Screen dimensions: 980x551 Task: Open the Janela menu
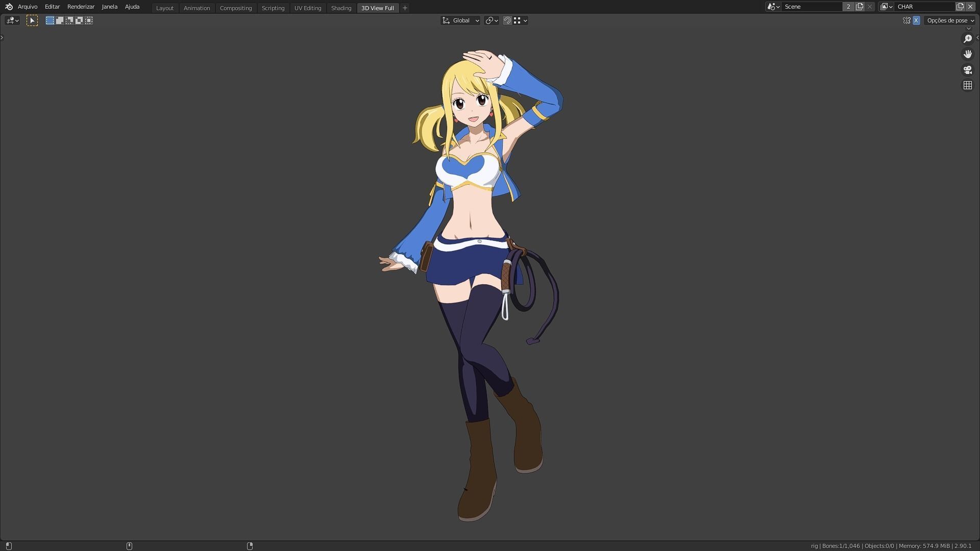coord(109,7)
